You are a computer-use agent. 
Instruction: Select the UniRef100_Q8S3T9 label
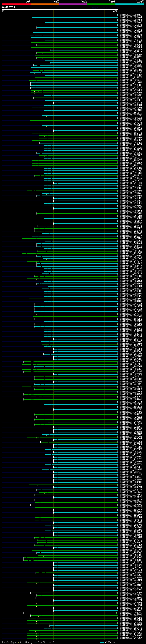(131, 63)
